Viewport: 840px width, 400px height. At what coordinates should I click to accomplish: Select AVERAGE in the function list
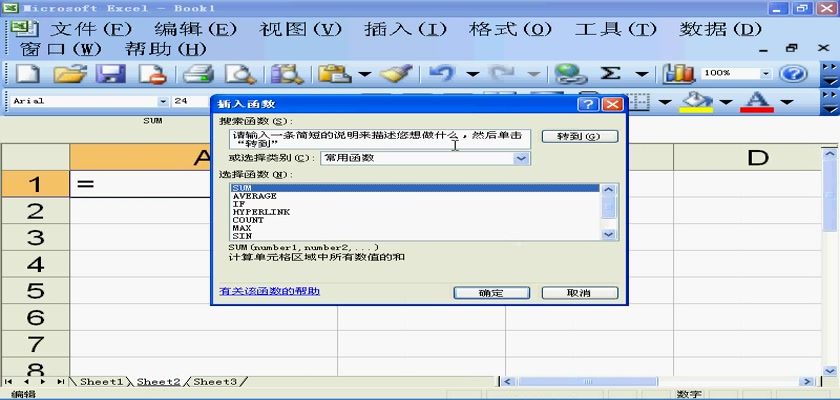coord(254,197)
